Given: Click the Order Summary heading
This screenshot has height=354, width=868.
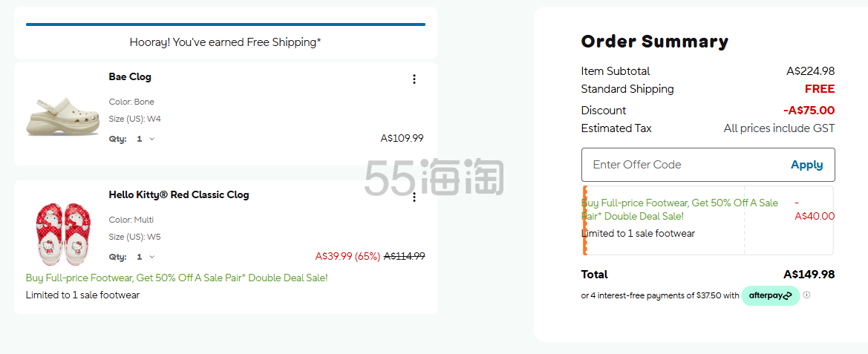Looking at the screenshot, I should (x=654, y=42).
